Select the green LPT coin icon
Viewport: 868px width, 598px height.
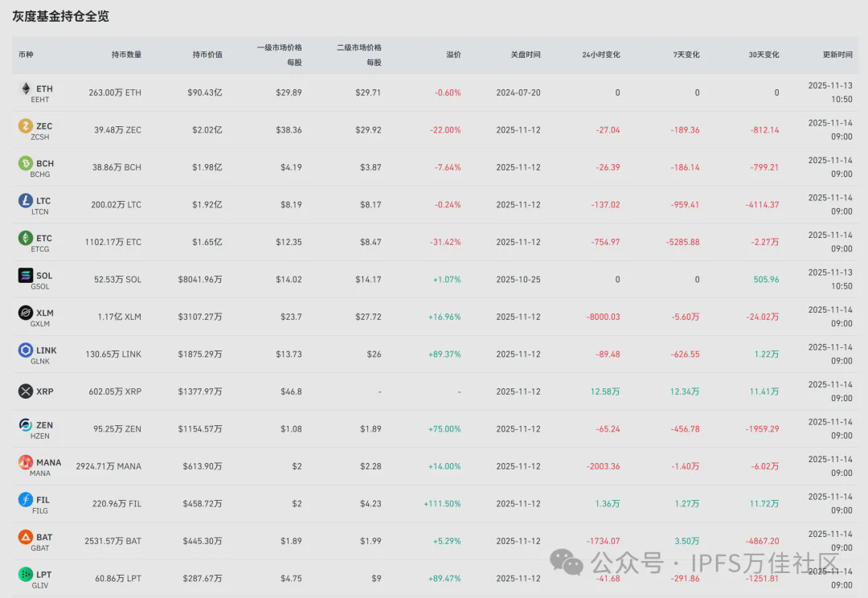26,575
